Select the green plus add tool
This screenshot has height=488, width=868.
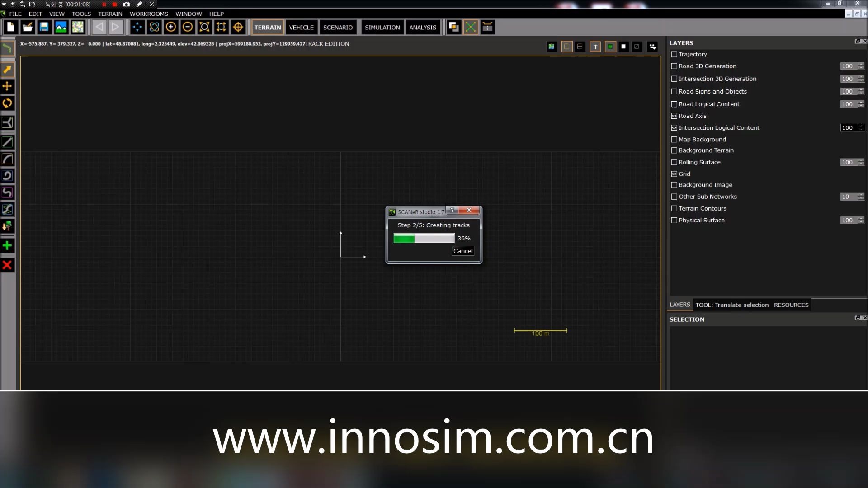(7, 246)
